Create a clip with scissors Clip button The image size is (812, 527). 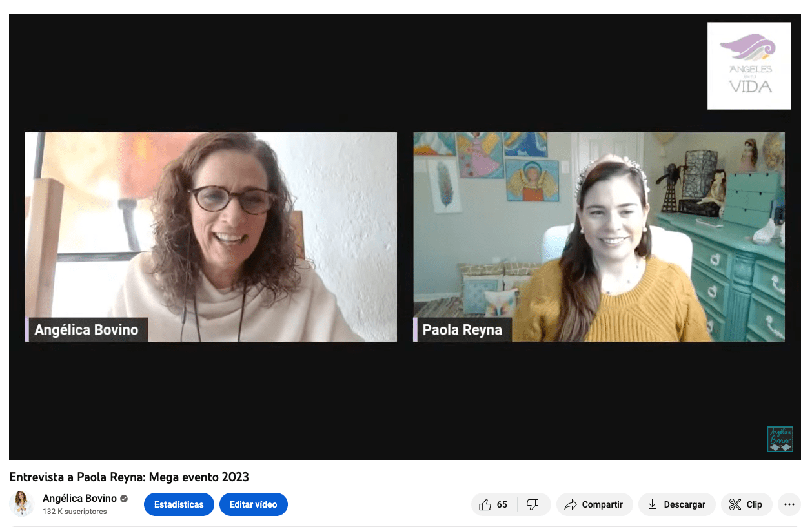tap(746, 504)
